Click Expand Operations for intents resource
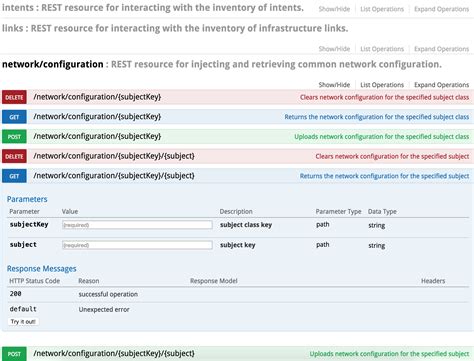 click(x=441, y=9)
